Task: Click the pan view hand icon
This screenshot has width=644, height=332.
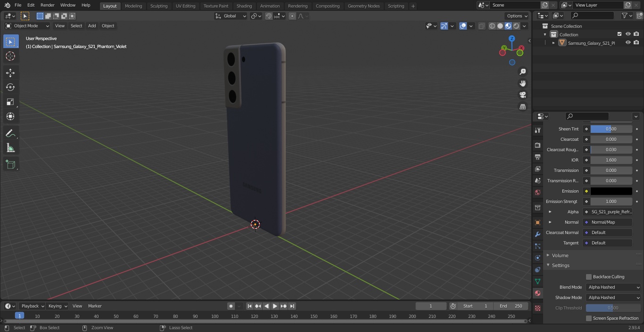Action: tap(523, 83)
